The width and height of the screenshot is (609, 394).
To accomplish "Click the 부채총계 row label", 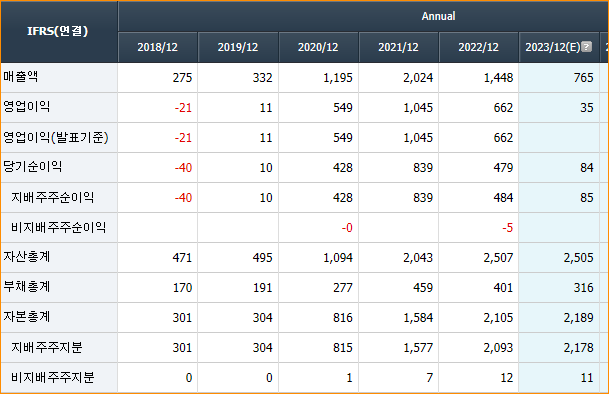I will coord(26,287).
